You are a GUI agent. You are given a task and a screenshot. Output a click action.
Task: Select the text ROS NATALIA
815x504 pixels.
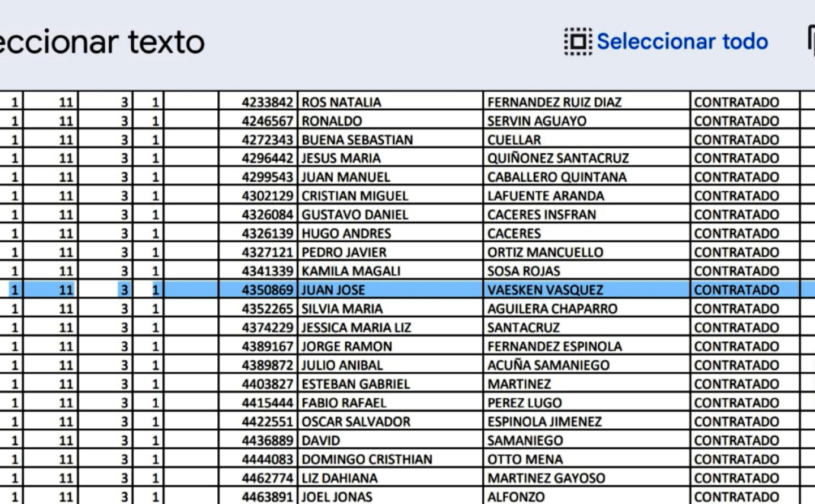tap(341, 102)
